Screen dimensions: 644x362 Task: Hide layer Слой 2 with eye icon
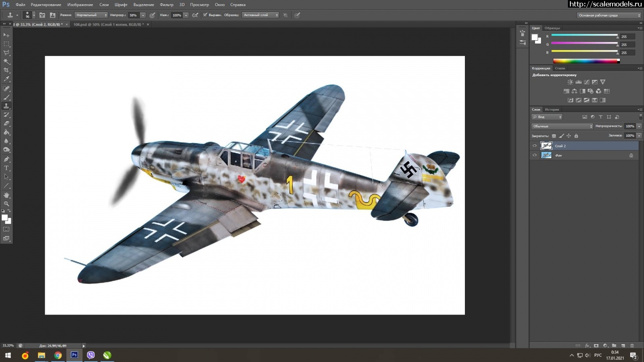535,146
